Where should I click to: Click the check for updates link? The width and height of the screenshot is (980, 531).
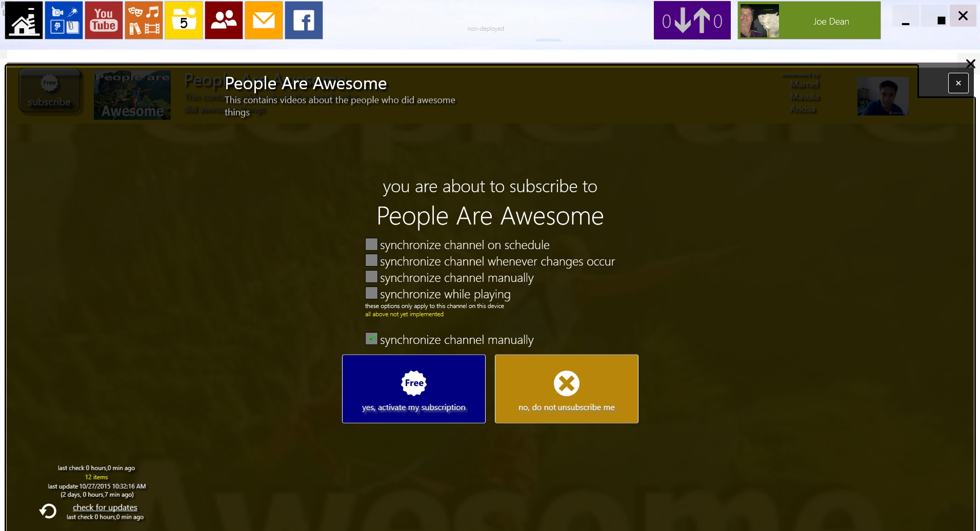pyautogui.click(x=105, y=507)
